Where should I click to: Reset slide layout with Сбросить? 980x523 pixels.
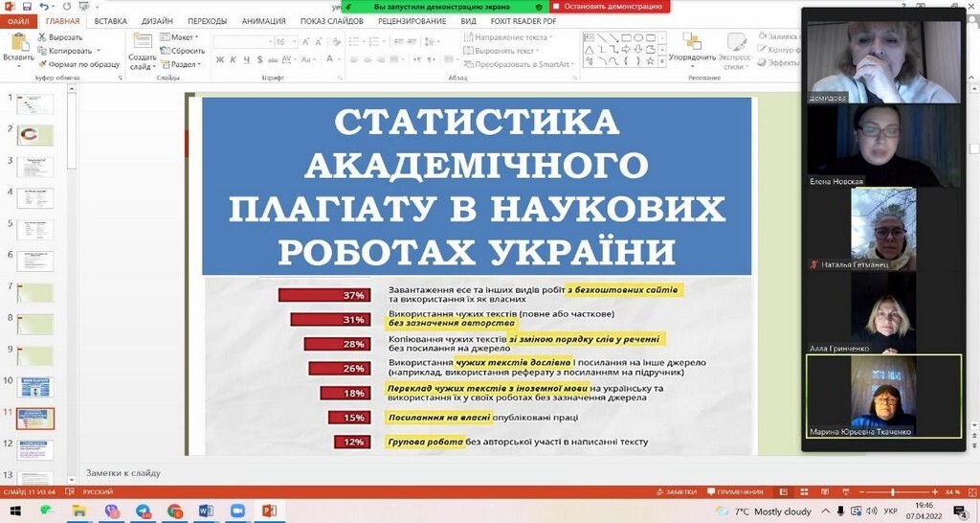[183, 51]
